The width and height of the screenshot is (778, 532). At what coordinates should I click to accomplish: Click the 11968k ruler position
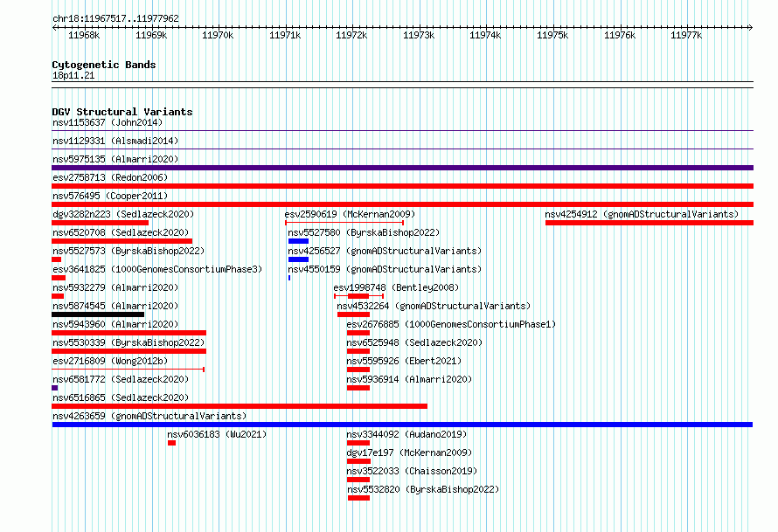[84, 35]
